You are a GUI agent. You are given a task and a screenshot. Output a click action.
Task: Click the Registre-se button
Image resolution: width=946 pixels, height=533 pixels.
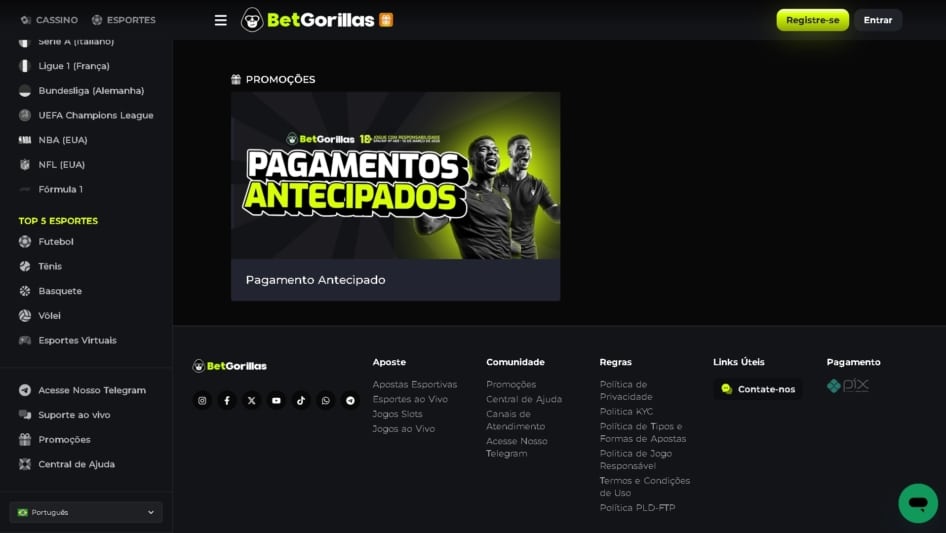812,20
